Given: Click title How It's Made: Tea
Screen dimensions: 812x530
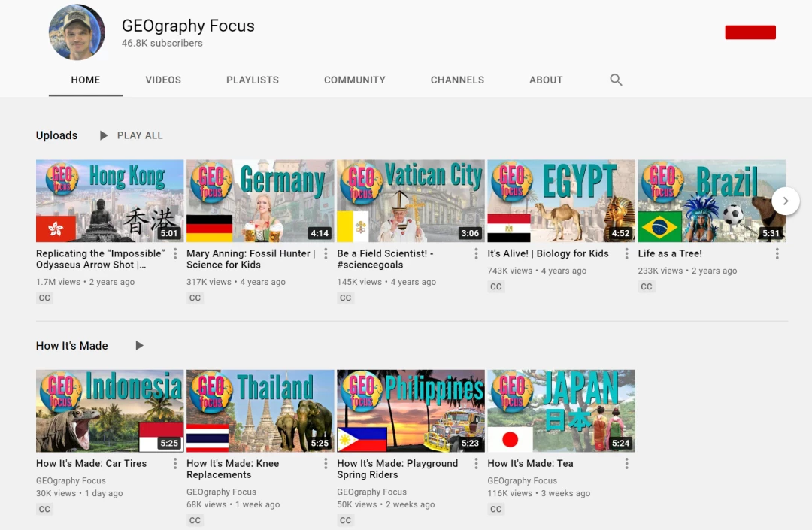Looking at the screenshot, I should [530, 463].
